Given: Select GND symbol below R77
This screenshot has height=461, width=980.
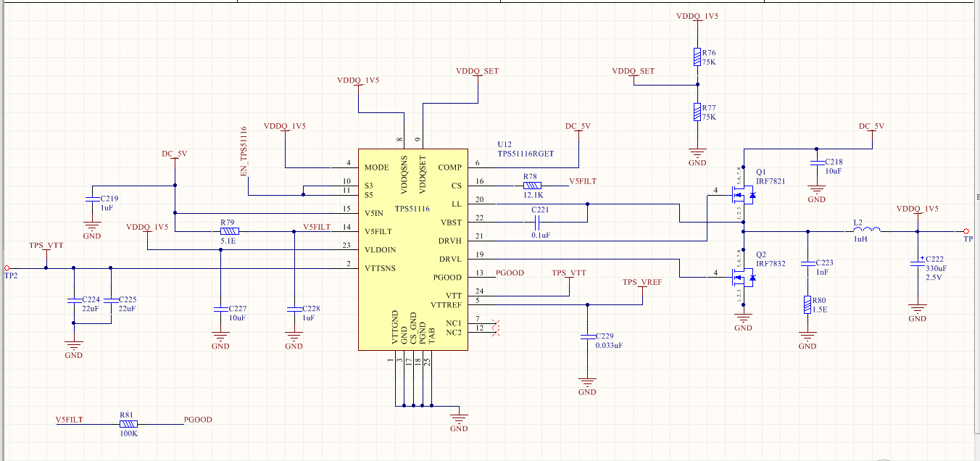Looking at the screenshot, I should (697, 157).
